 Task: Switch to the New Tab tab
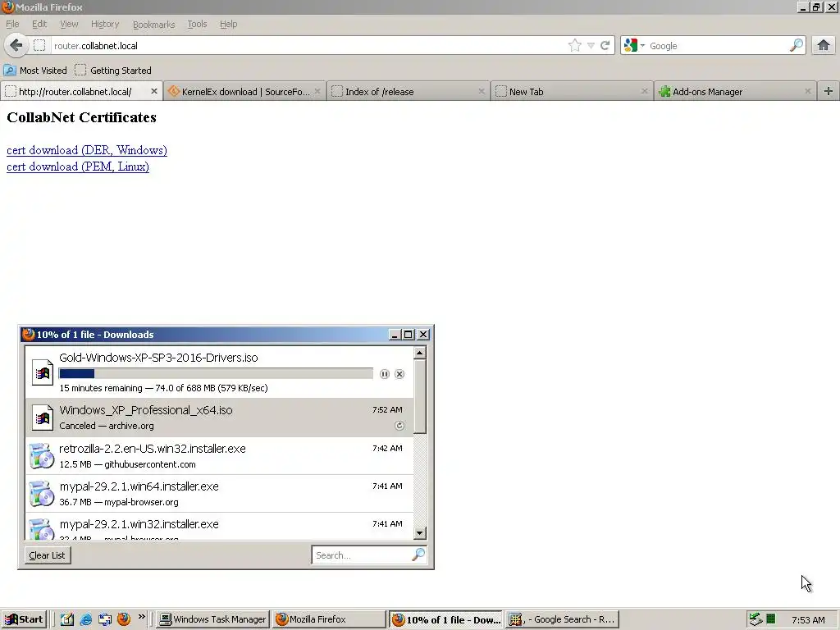pos(572,92)
